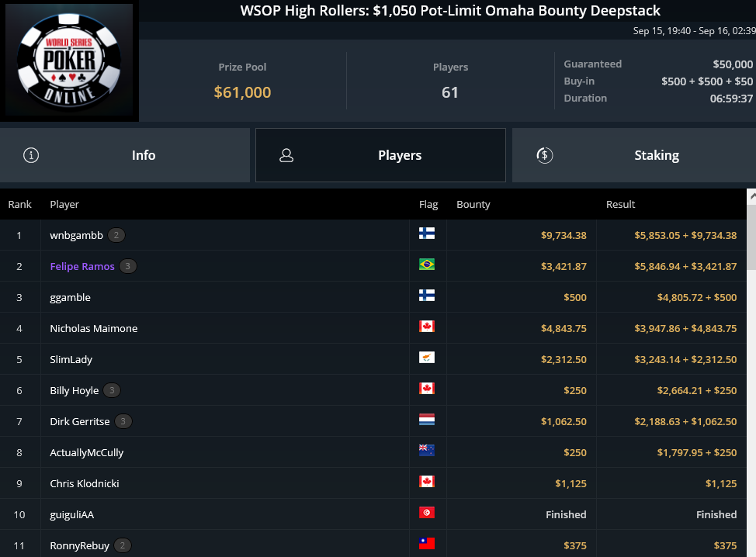This screenshot has width=756, height=557.
Task: Sort by the Rank column header
Action: [x=19, y=204]
